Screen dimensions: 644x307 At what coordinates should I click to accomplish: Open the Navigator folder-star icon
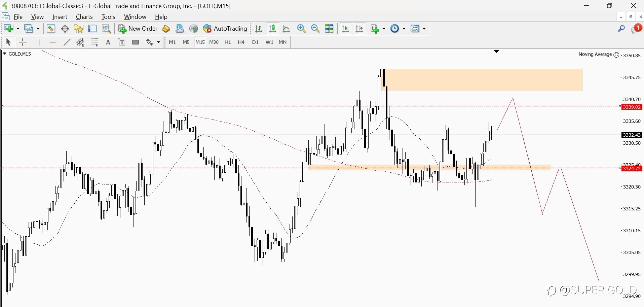click(x=79, y=29)
